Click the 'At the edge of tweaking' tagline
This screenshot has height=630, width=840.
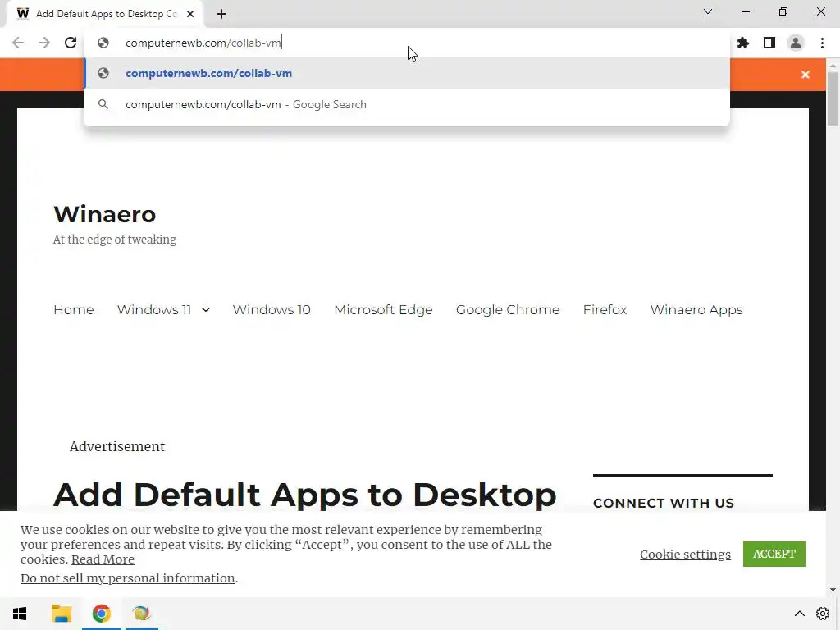click(115, 240)
